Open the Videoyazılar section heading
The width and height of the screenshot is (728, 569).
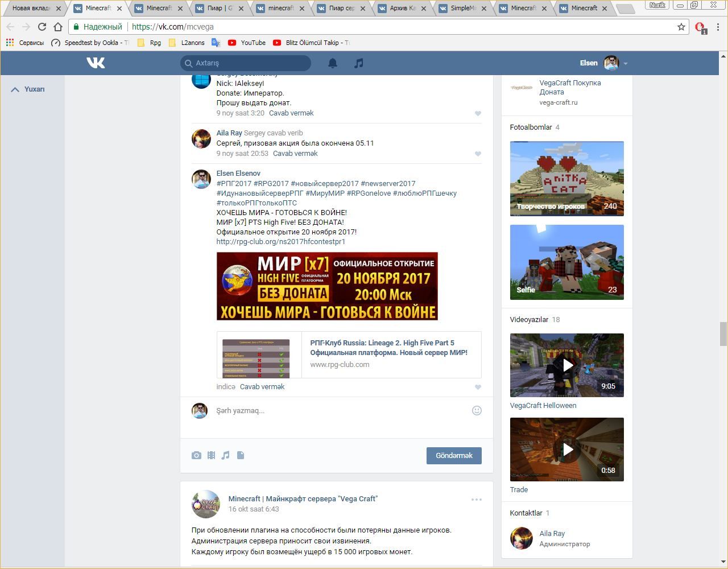pyautogui.click(x=529, y=320)
